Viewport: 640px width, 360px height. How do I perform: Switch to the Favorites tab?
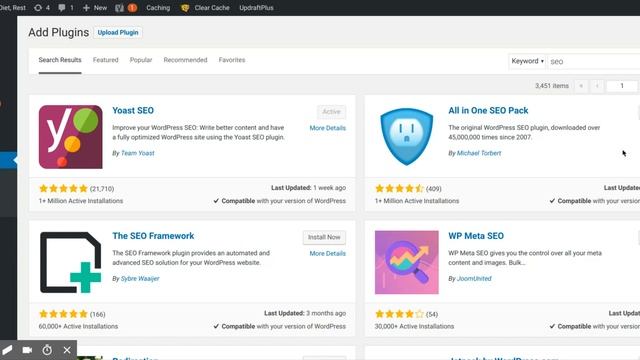click(x=232, y=60)
